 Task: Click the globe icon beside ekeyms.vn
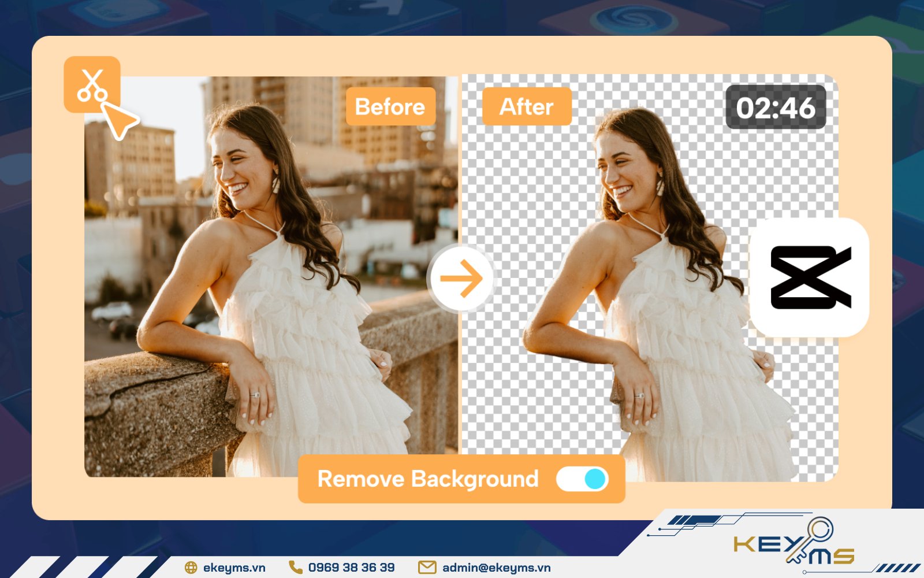[x=191, y=568]
